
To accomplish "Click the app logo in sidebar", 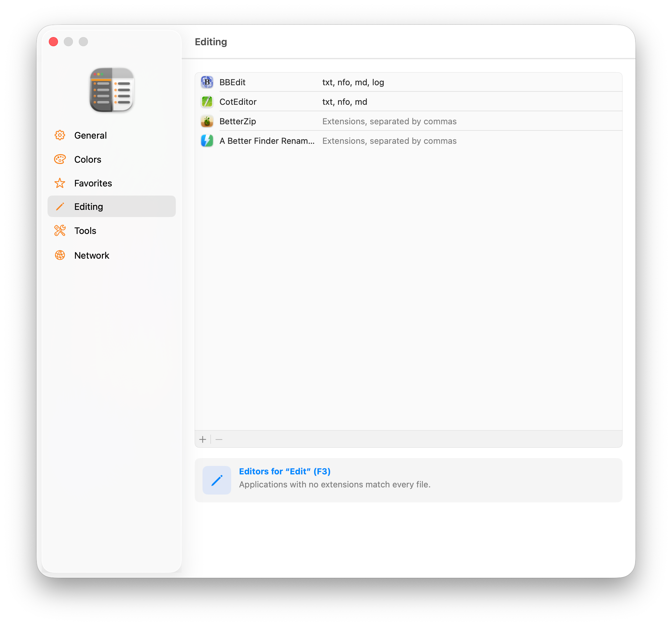I will point(112,89).
